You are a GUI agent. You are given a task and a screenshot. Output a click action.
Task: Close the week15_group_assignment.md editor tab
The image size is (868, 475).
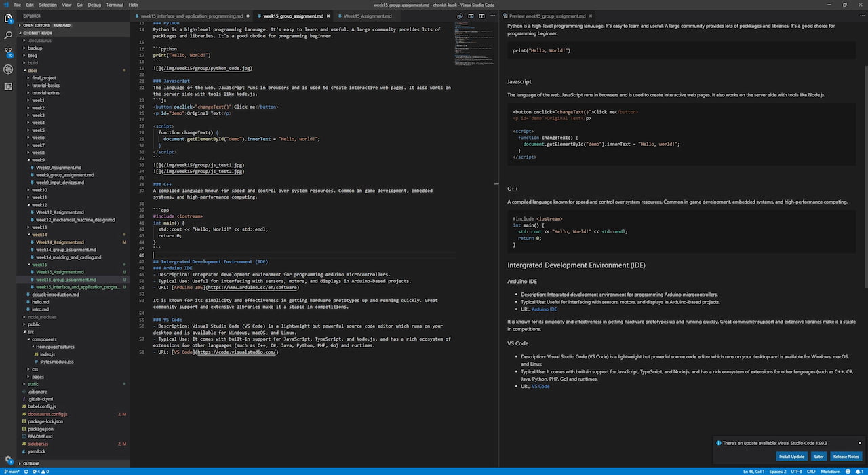[329, 15]
